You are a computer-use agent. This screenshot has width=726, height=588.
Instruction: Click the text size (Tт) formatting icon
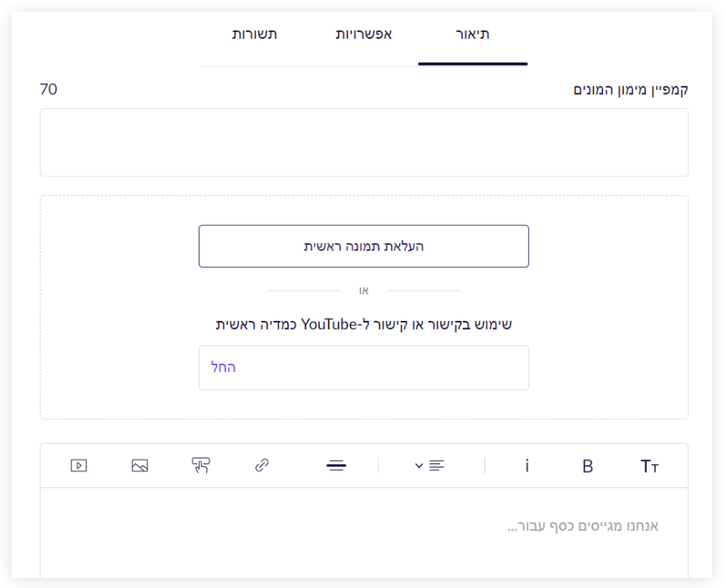(649, 466)
